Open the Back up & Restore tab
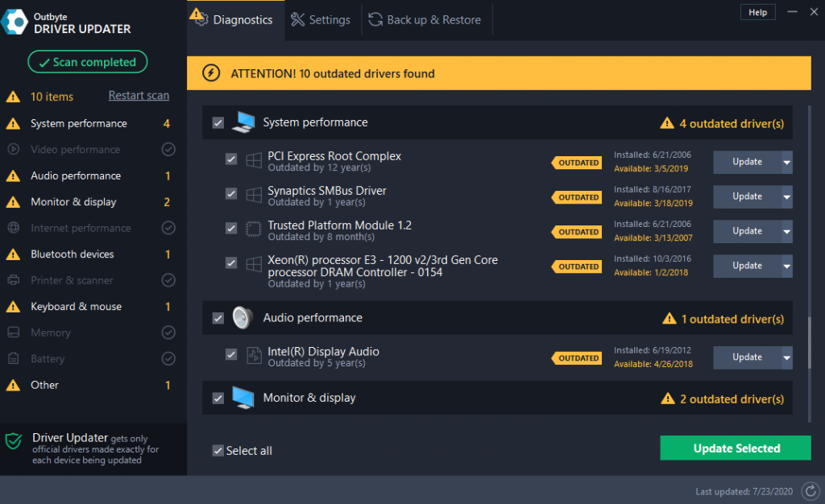This screenshot has width=825, height=504. click(x=425, y=20)
